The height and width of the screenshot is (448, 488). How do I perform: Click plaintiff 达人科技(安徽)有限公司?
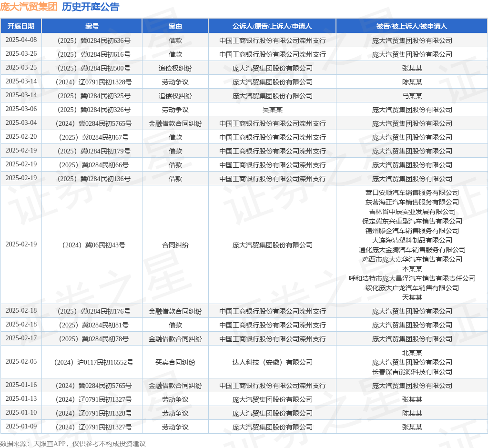(273, 362)
